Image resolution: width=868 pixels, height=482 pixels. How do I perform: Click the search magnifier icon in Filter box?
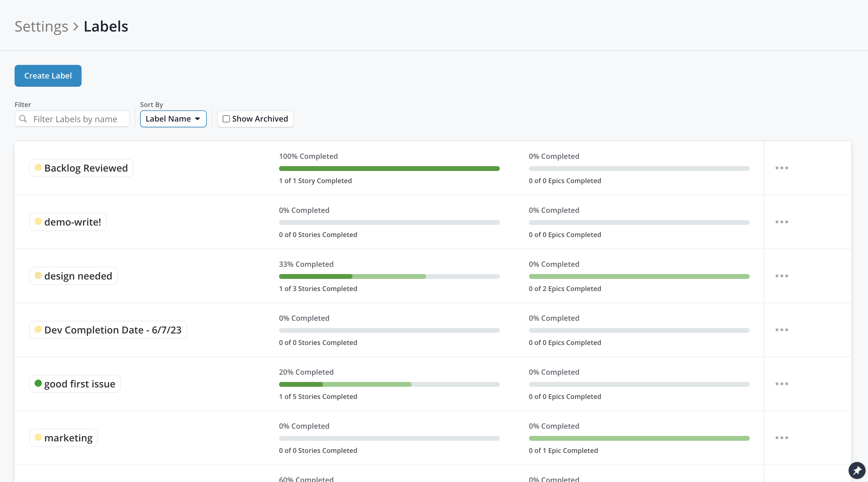pyautogui.click(x=23, y=119)
